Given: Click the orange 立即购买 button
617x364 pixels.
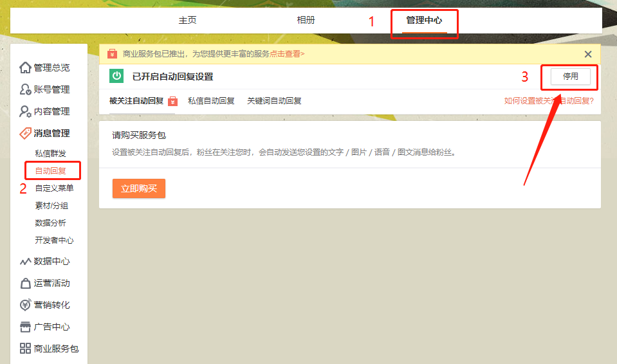Looking at the screenshot, I should click(138, 188).
